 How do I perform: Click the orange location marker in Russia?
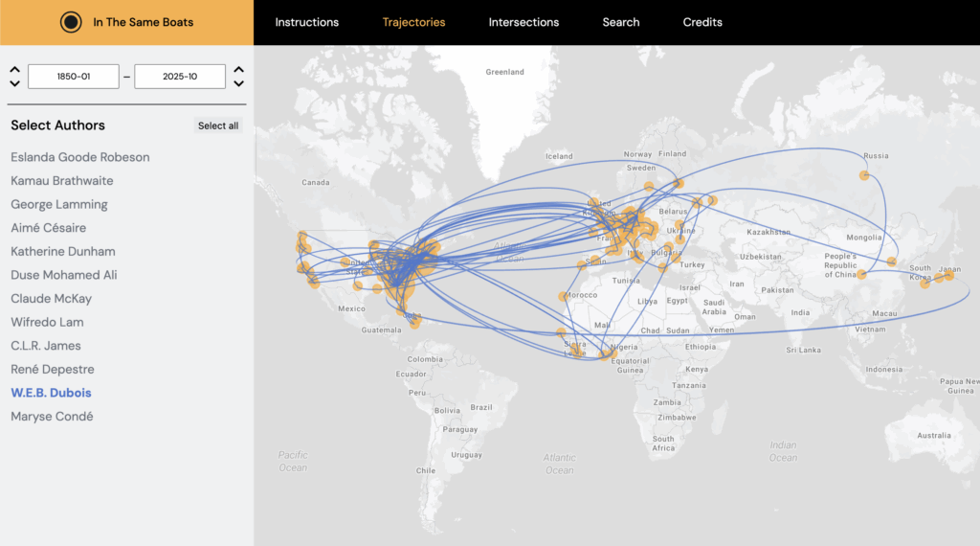864,175
